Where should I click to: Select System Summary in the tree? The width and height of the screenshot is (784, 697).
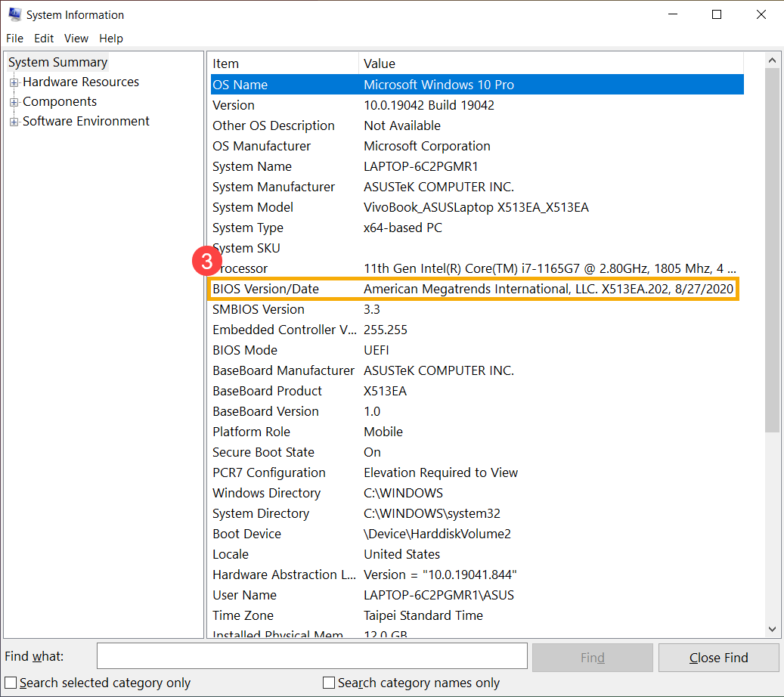click(58, 63)
